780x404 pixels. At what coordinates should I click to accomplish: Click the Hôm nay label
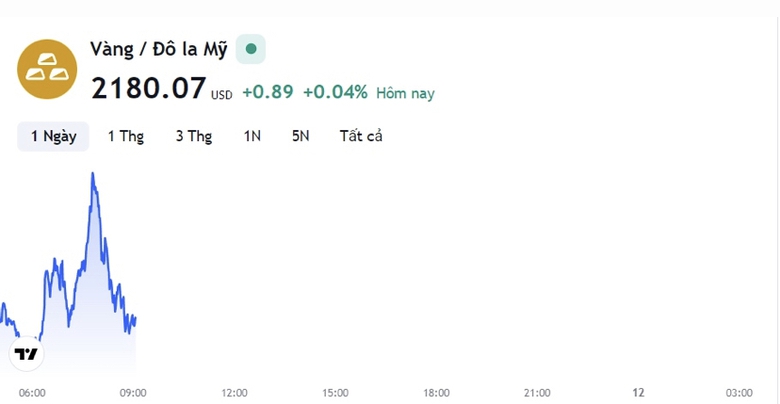pos(405,93)
